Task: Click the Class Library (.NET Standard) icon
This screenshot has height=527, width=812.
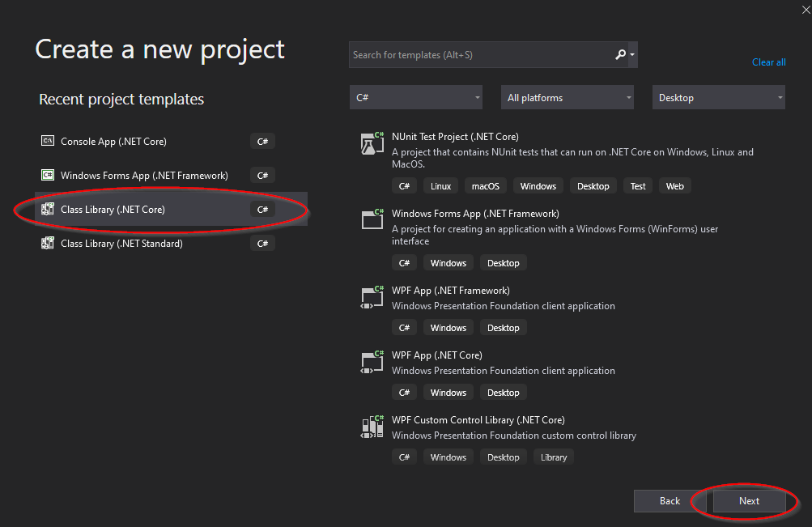Action: pos(48,244)
